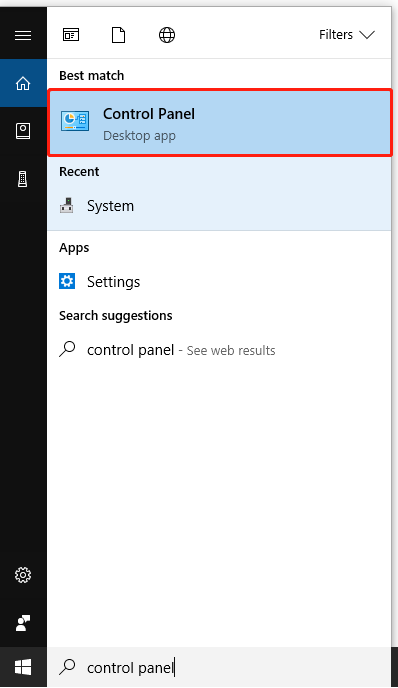The image size is (398, 688).
Task: Click the Control Panel app icon
Action: (75, 121)
